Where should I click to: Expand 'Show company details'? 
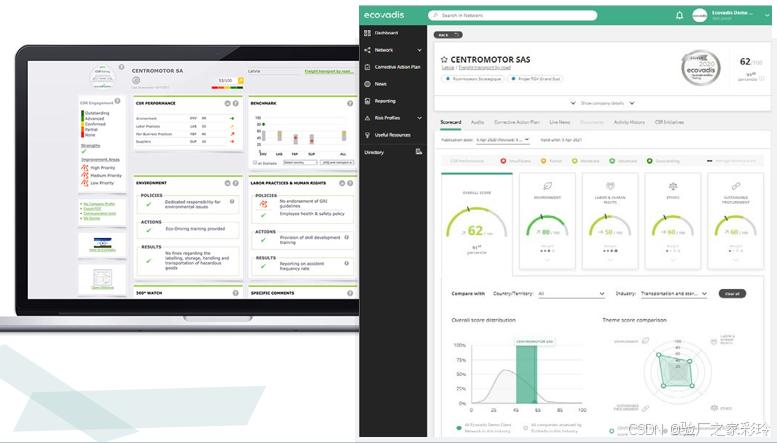tap(602, 103)
